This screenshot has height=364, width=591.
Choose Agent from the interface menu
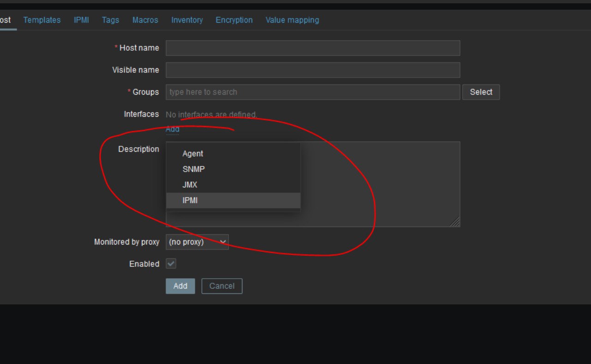click(233, 154)
